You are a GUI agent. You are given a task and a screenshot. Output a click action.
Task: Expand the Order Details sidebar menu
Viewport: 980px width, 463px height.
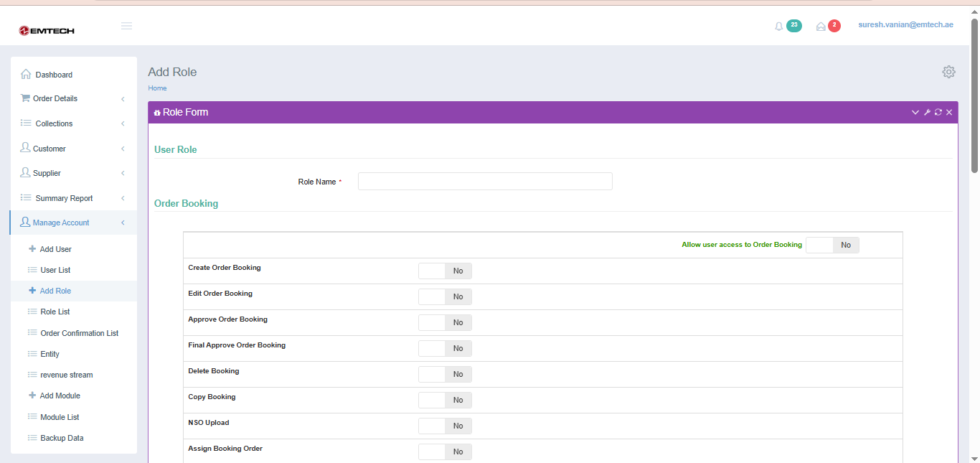pyautogui.click(x=73, y=99)
